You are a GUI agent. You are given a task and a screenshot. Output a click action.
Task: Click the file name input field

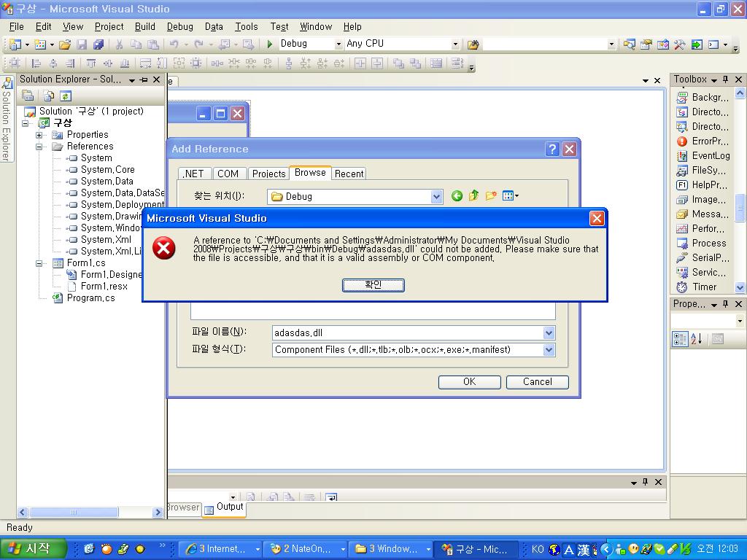point(408,332)
